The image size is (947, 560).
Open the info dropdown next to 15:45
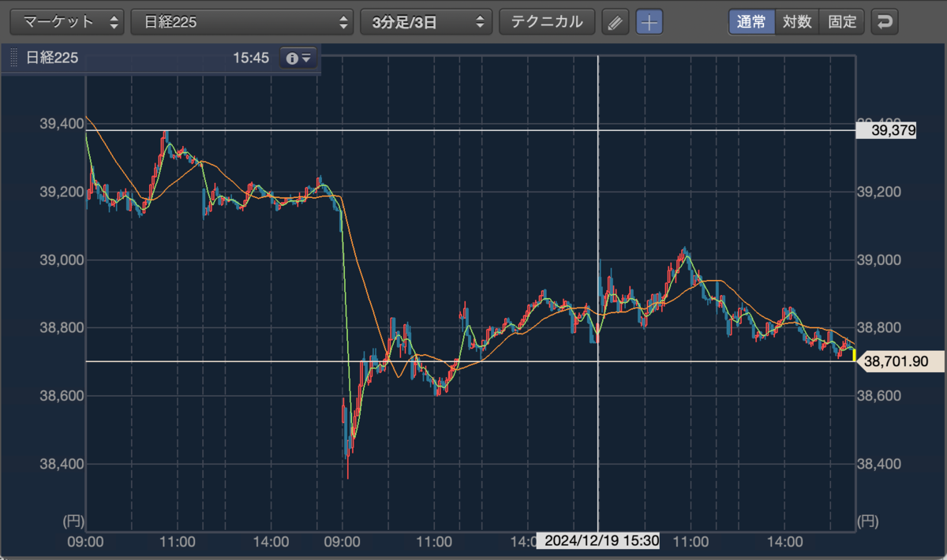click(299, 58)
